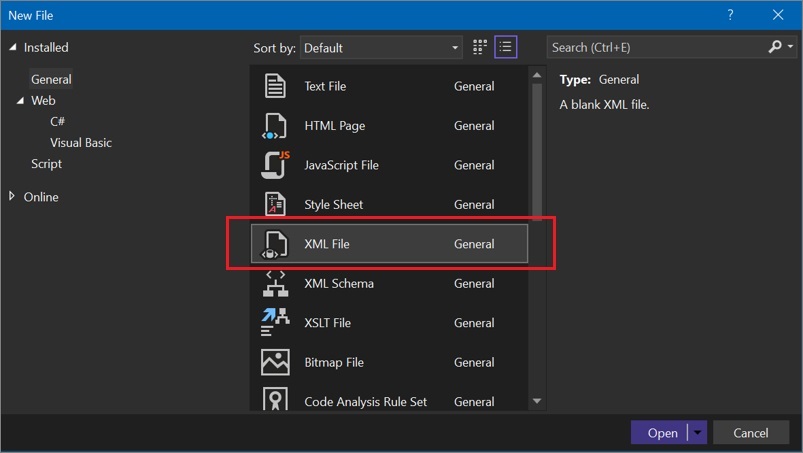Click the 'XML File' name
Screen dimensions: 803x453
point(327,244)
